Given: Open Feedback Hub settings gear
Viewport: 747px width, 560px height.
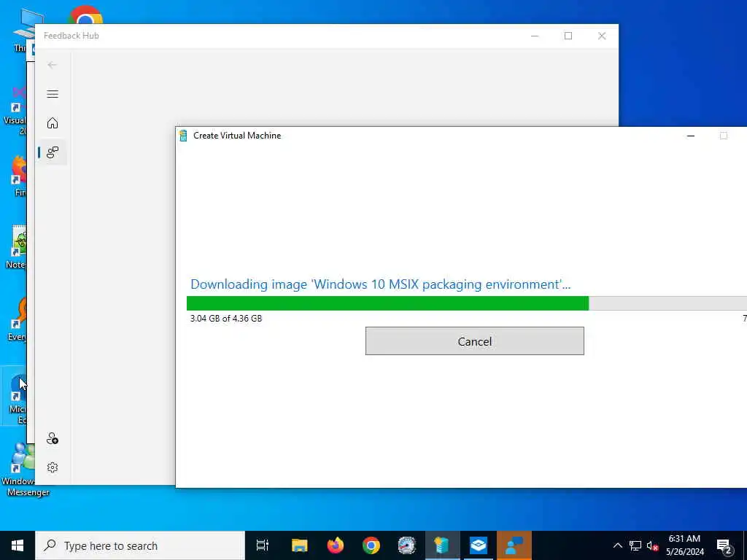Looking at the screenshot, I should (53, 467).
